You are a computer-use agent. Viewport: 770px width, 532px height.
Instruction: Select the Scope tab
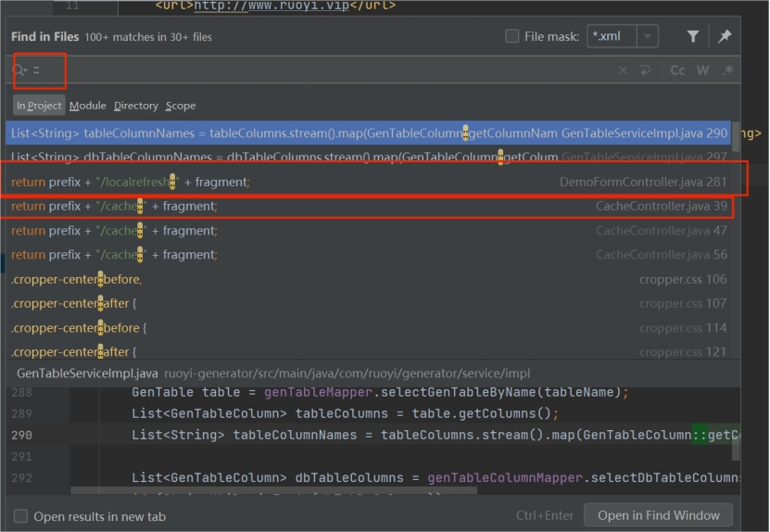181,106
